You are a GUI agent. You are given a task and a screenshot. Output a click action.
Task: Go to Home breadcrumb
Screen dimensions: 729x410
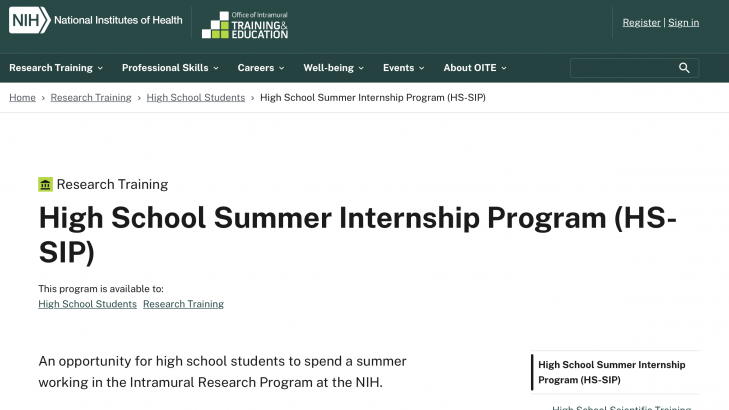[x=22, y=97]
